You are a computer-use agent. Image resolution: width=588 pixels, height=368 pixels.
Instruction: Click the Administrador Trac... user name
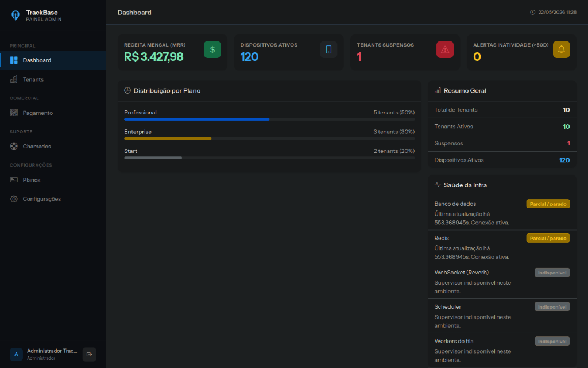pos(52,351)
